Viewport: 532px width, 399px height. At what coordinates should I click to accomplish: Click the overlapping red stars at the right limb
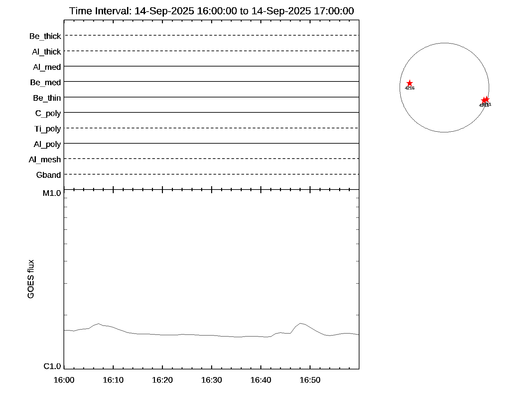tap(485, 100)
